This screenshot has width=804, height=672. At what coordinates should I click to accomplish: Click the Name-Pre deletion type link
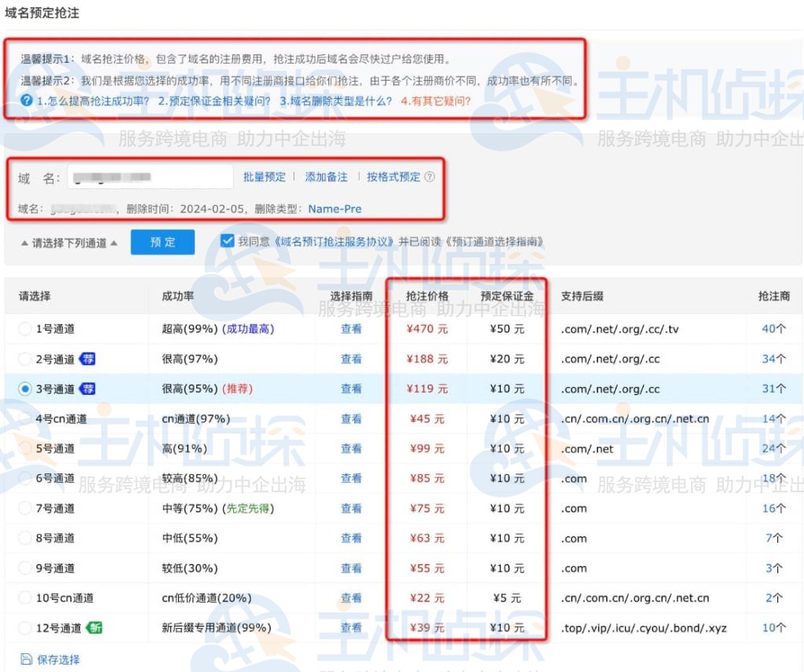(334, 209)
